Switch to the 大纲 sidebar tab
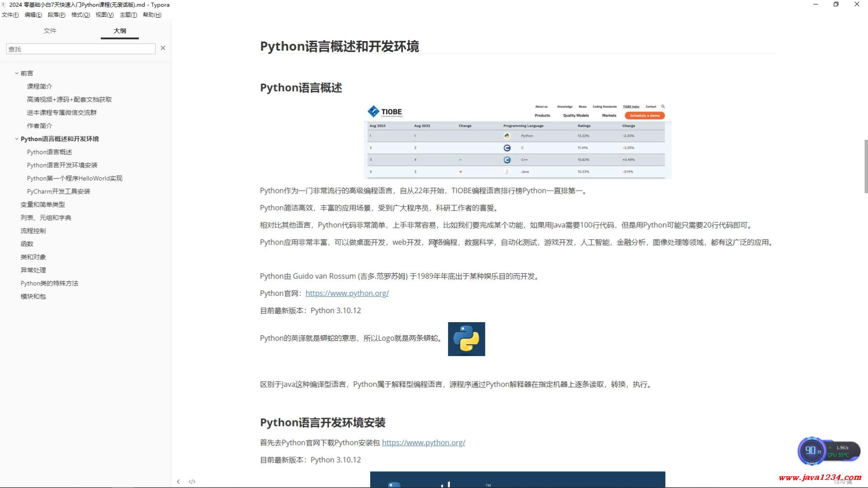 120,31
